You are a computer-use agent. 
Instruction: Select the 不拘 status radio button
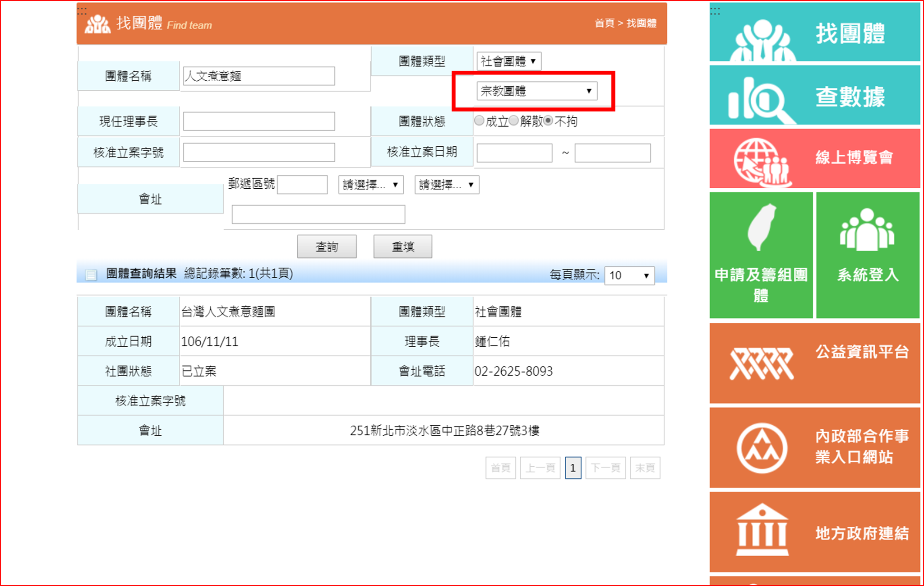548,121
